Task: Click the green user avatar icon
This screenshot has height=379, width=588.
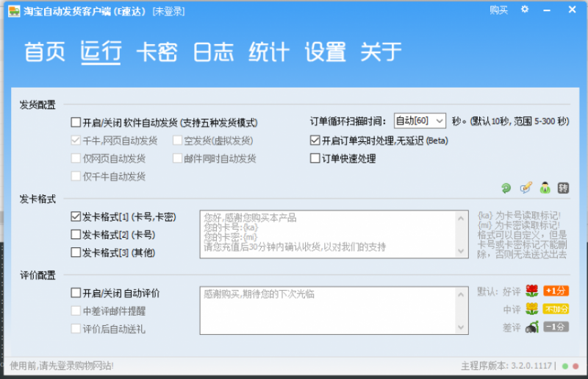Action: (x=545, y=188)
